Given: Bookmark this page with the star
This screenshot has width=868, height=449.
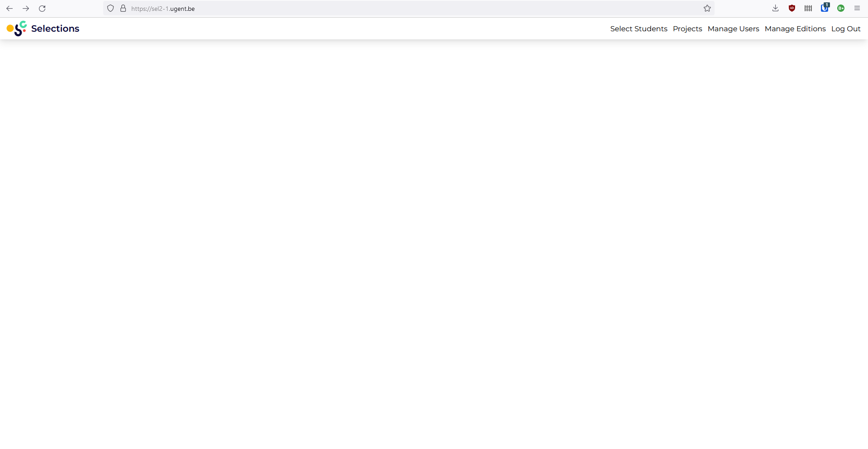Looking at the screenshot, I should pyautogui.click(x=707, y=9).
